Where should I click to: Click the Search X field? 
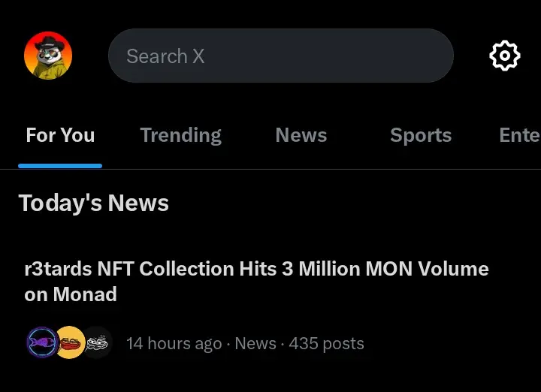pos(281,56)
